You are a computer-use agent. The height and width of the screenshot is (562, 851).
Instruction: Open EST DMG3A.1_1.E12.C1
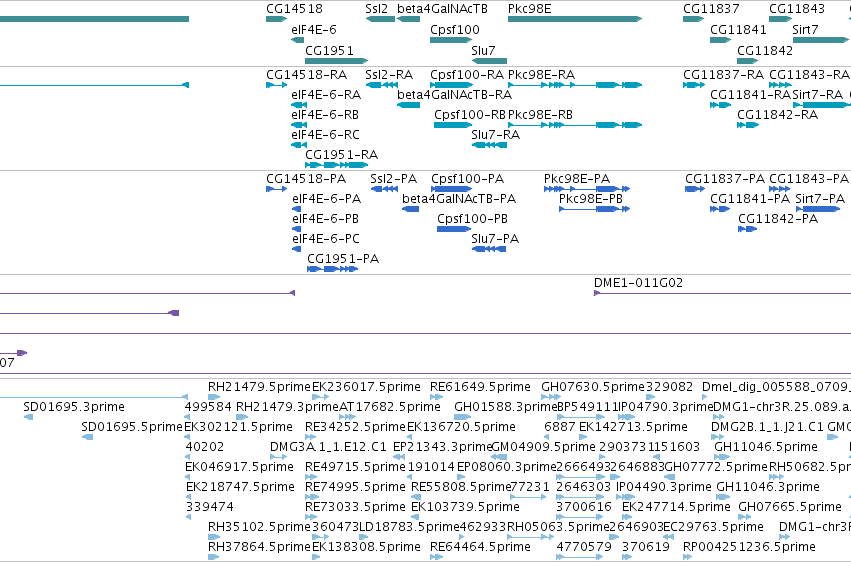[328, 447]
